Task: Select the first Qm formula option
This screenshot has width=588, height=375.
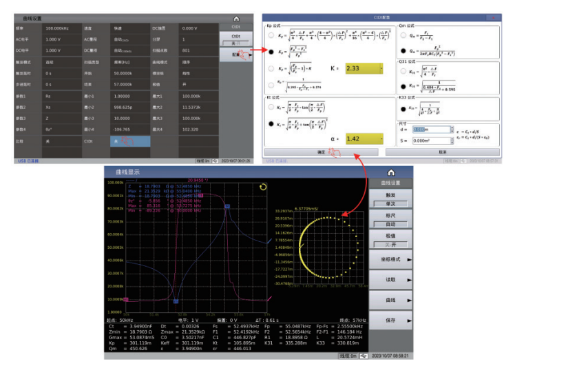Action: pos(403,34)
